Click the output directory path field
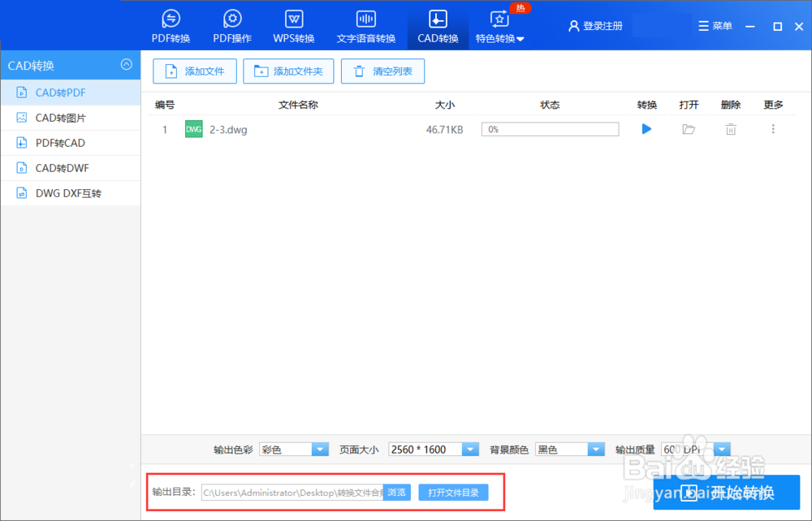This screenshot has height=521, width=812. pyautogui.click(x=292, y=493)
